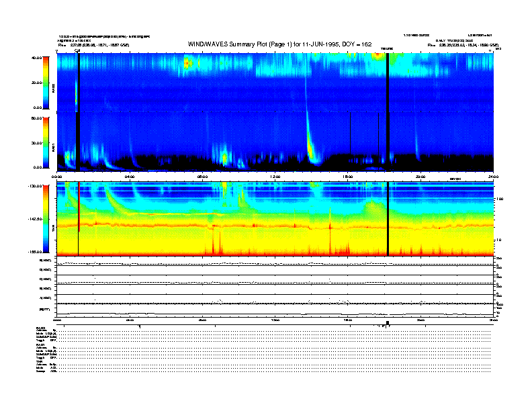Click the TNR color scale bar

click(x=46, y=219)
